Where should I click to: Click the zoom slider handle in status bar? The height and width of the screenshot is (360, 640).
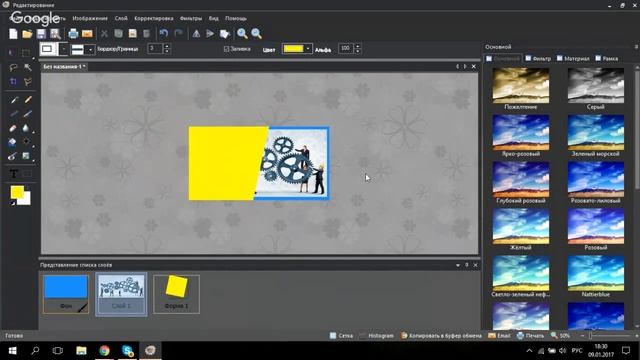coord(590,336)
